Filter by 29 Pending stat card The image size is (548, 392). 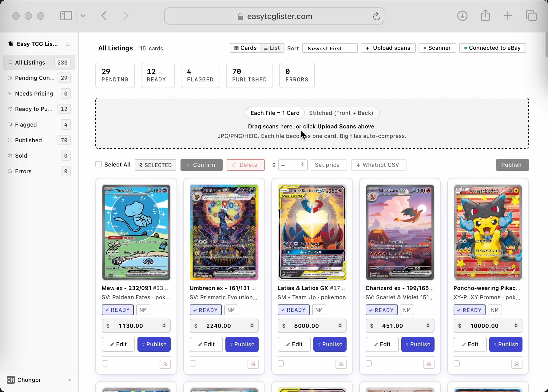(x=115, y=76)
